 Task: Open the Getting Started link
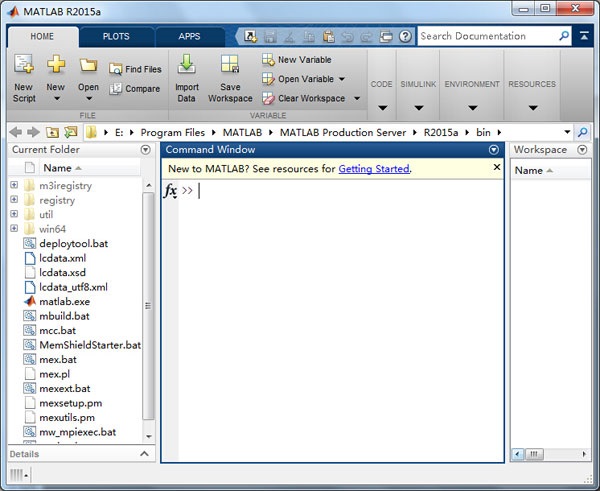coord(374,169)
